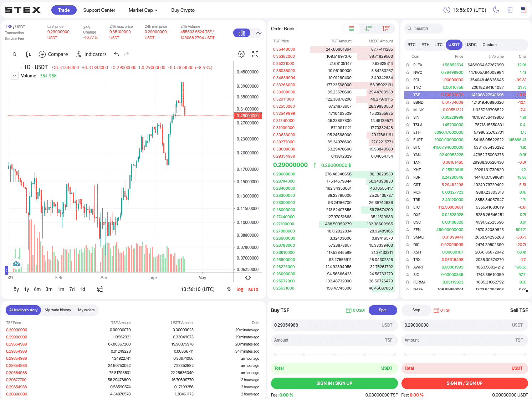
Task: Show only sell orders in order book
Action: coord(386,29)
